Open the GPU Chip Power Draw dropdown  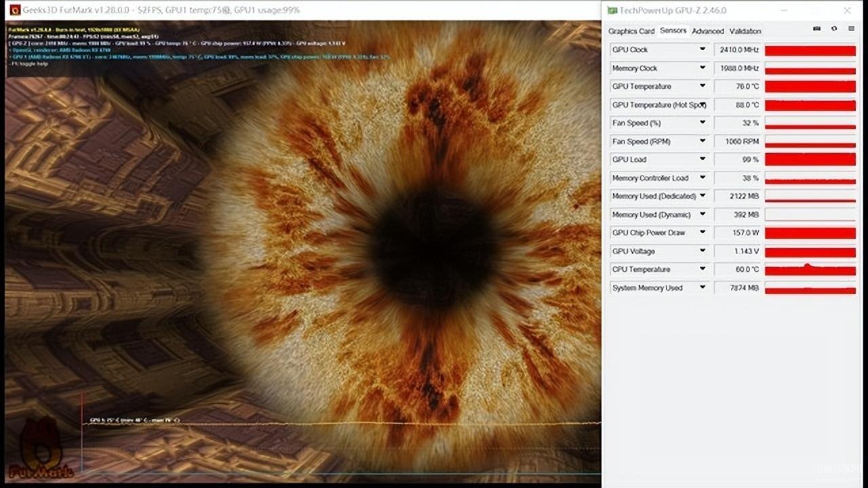(x=703, y=232)
